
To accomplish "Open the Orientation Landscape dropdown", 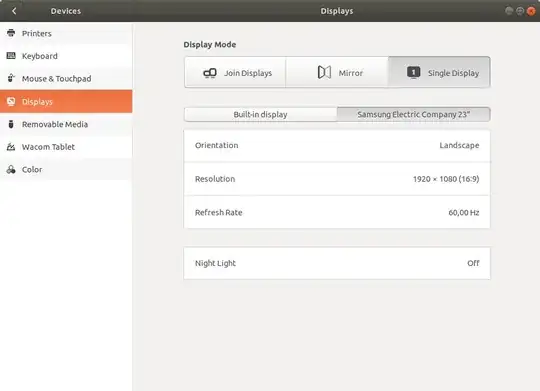I will [x=337, y=145].
